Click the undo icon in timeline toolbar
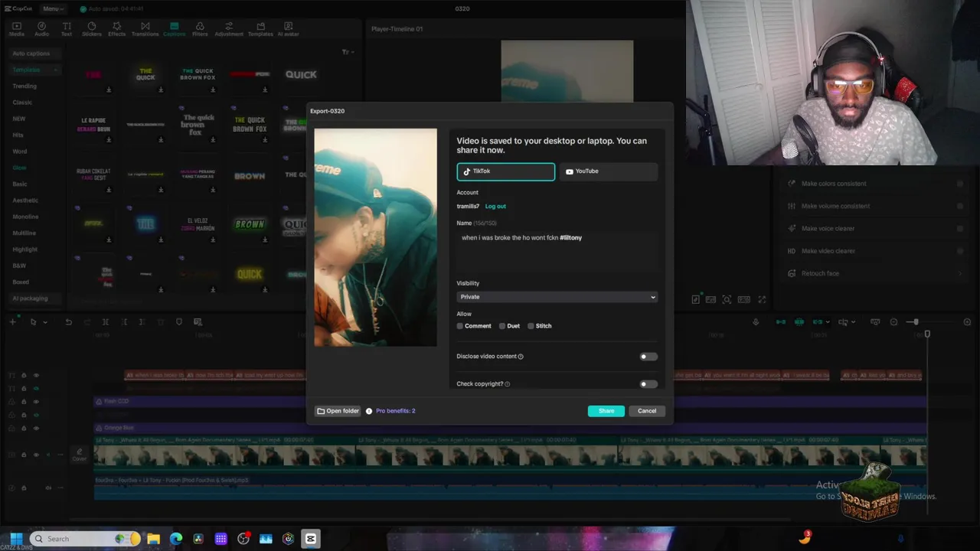Image resolution: width=980 pixels, height=551 pixels. click(68, 322)
